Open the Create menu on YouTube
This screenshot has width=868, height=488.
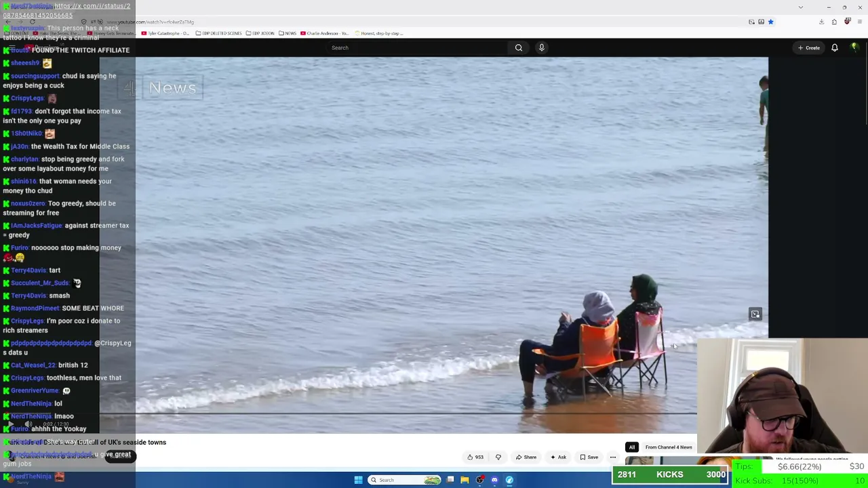click(x=809, y=47)
